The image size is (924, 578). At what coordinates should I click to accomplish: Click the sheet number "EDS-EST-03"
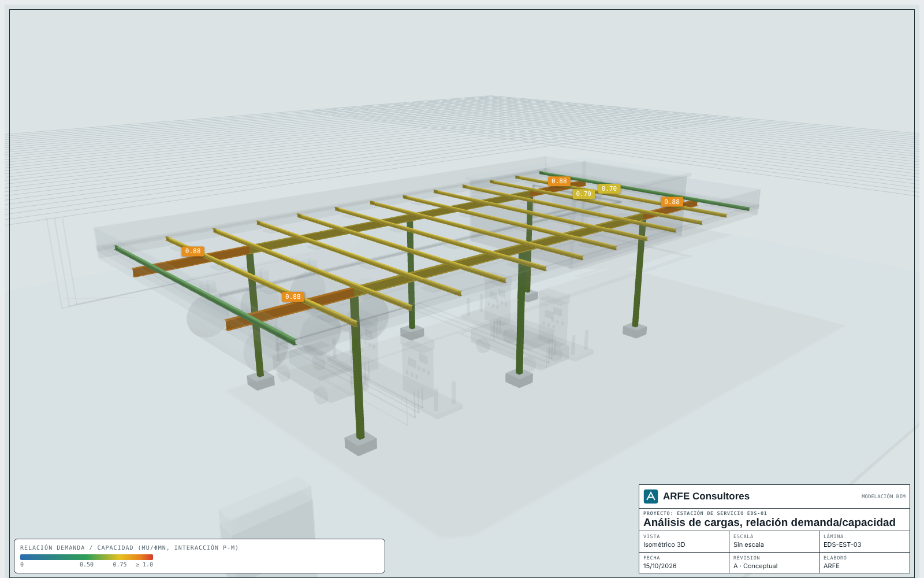click(x=842, y=544)
